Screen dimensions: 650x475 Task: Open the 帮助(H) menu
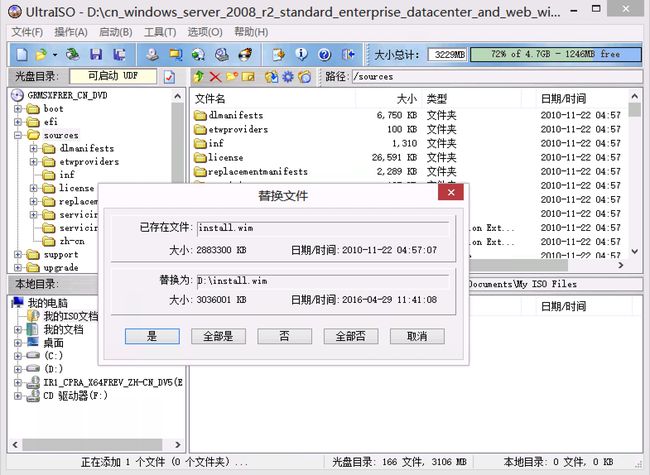[251, 32]
